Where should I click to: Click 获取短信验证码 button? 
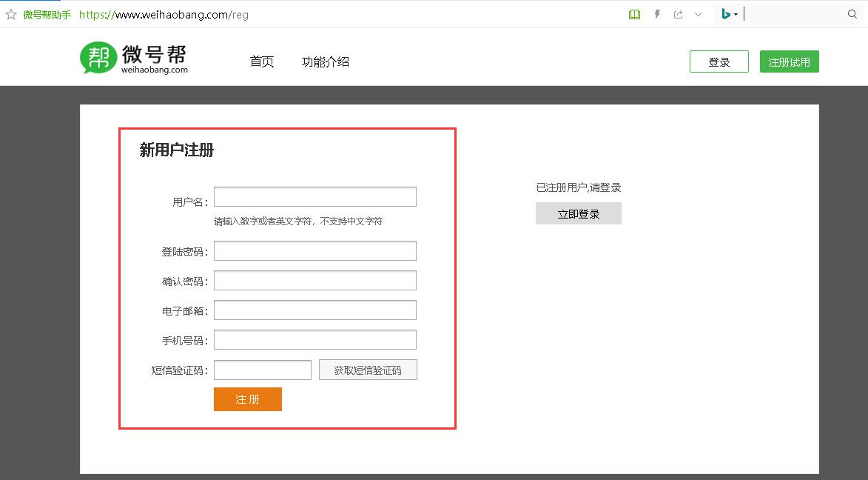point(368,370)
